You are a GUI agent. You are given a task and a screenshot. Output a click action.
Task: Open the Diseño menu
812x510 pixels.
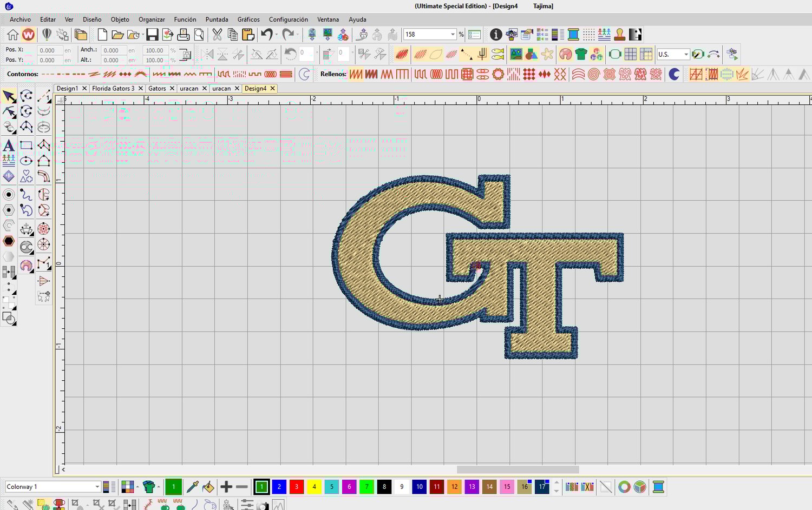coord(91,19)
